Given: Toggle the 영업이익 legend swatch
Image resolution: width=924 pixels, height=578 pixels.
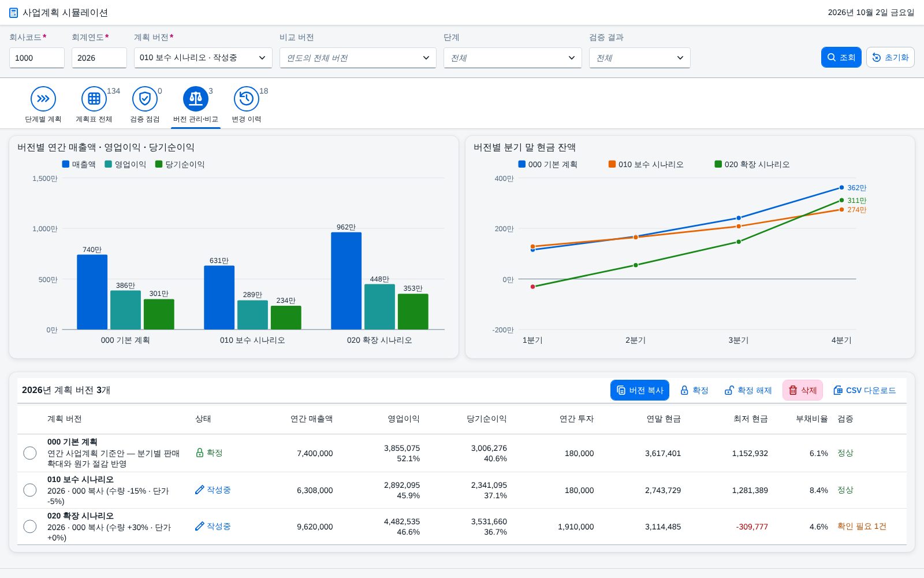Looking at the screenshot, I should pos(108,164).
